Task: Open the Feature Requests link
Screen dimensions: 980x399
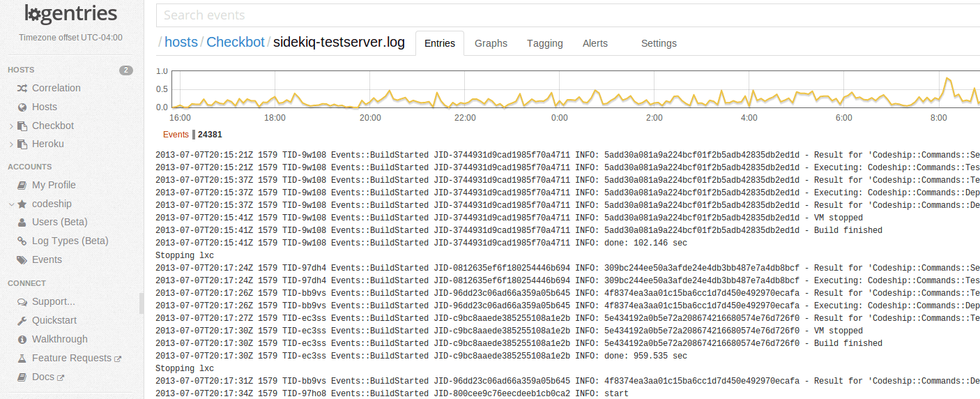Action: point(72,358)
